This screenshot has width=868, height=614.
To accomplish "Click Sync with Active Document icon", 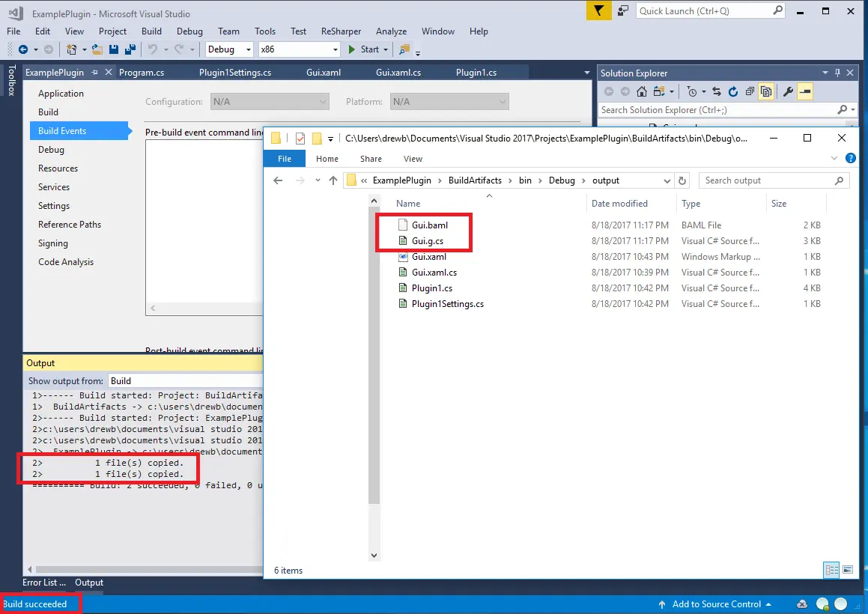I will point(716,91).
